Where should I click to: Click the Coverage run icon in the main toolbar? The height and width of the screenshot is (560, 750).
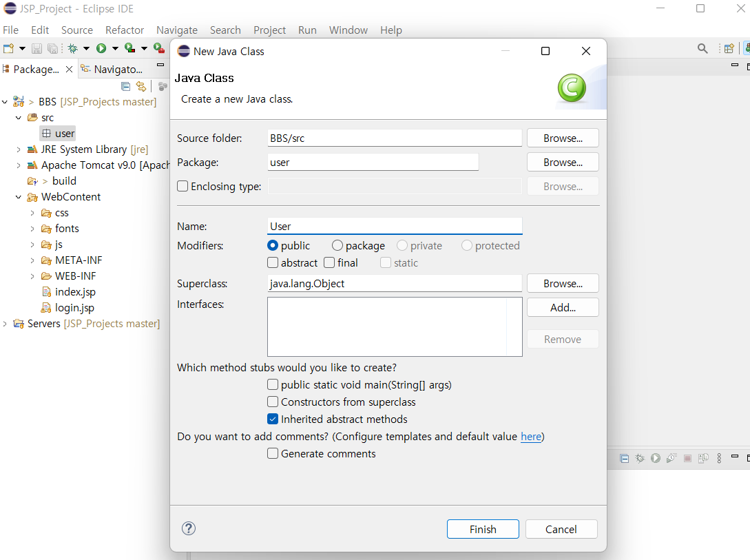coord(129,48)
